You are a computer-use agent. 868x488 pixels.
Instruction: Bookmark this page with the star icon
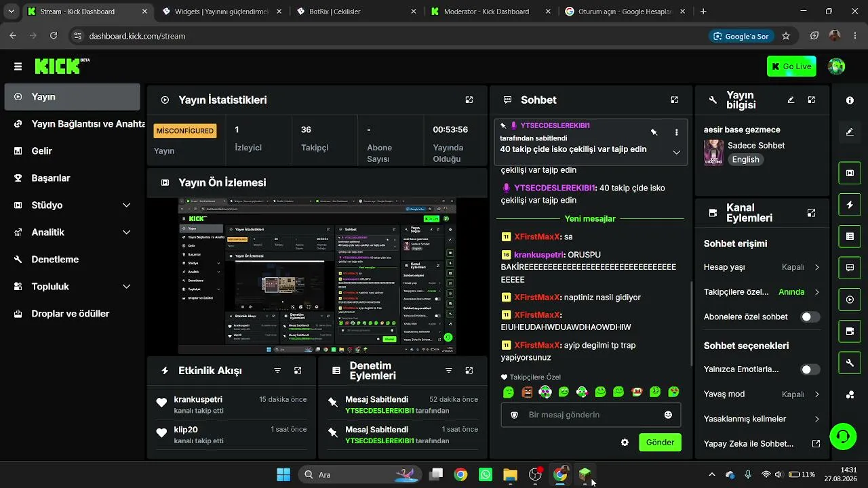pyautogui.click(x=786, y=36)
